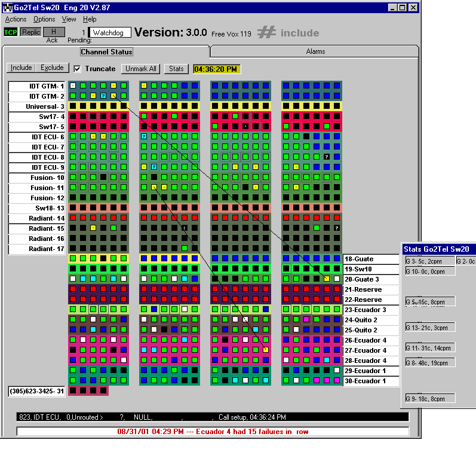The image size is (476, 452).
Task: Select the 19-Sw10 row label
Action: (x=371, y=269)
